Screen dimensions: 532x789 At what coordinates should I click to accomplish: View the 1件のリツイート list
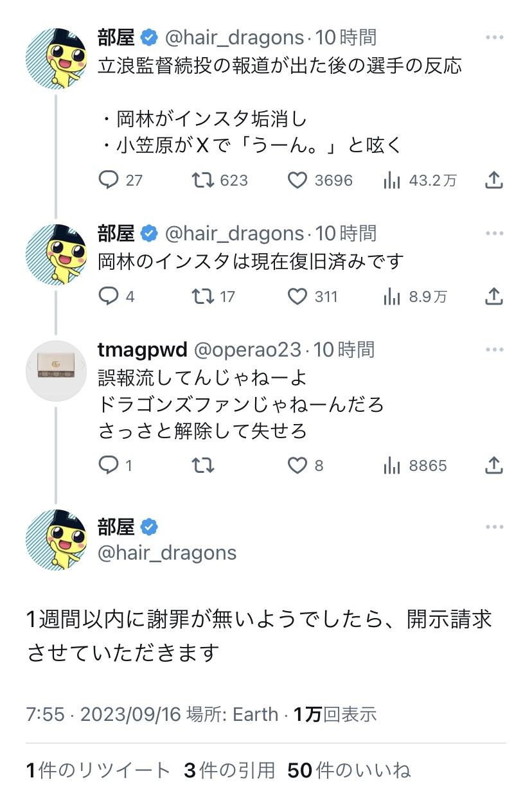(98, 770)
